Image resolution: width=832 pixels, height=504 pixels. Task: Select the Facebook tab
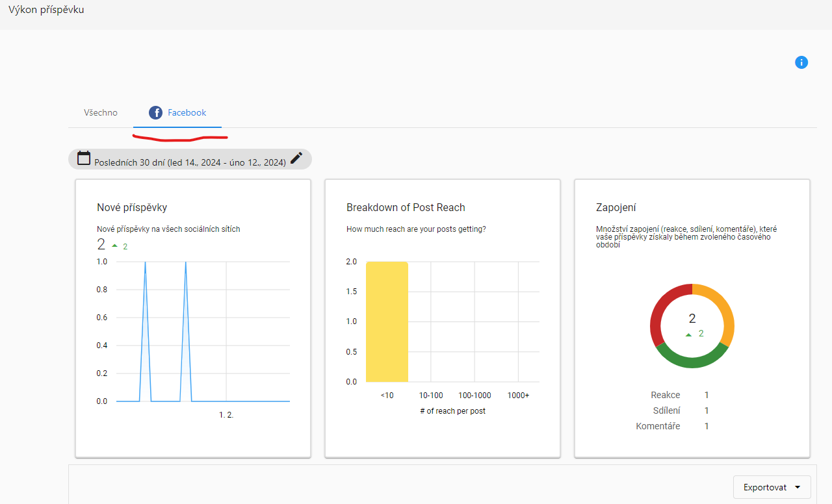pyautogui.click(x=177, y=112)
